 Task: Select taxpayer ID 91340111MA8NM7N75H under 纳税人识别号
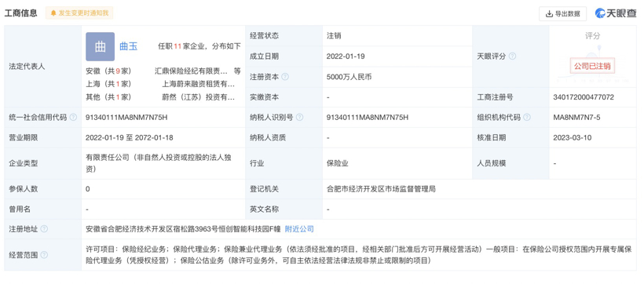click(368, 118)
